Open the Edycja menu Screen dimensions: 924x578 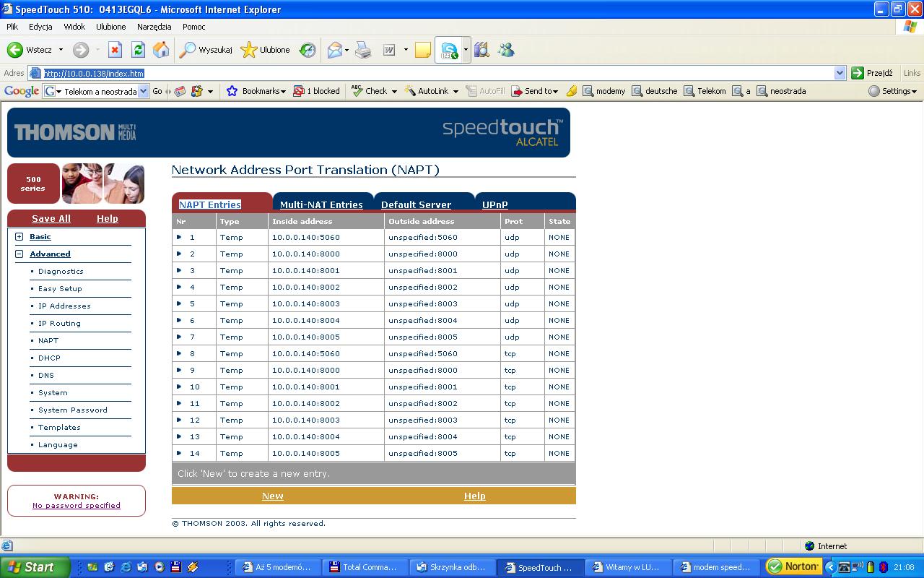[x=40, y=27]
